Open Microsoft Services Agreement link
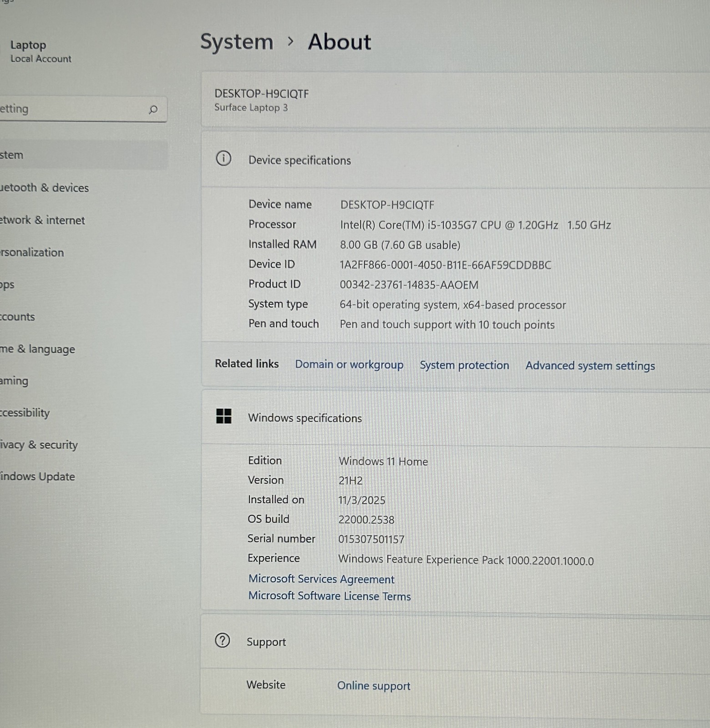710x728 pixels. [x=321, y=579]
